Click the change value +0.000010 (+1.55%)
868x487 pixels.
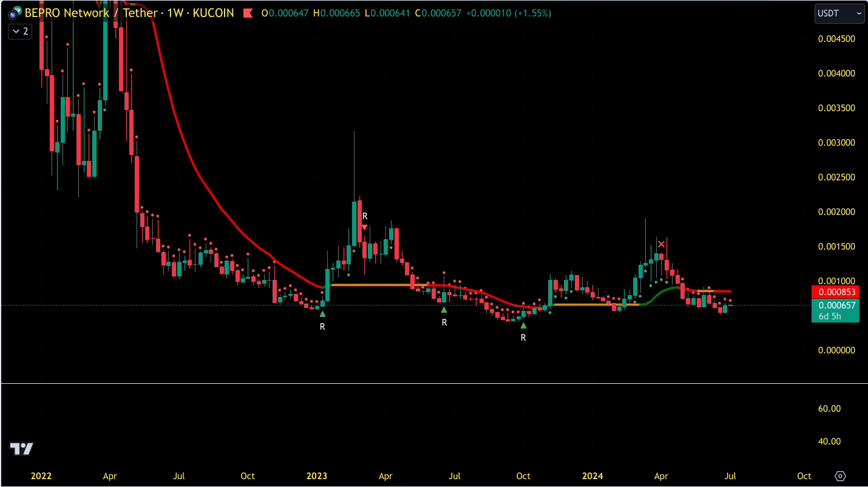(x=509, y=13)
